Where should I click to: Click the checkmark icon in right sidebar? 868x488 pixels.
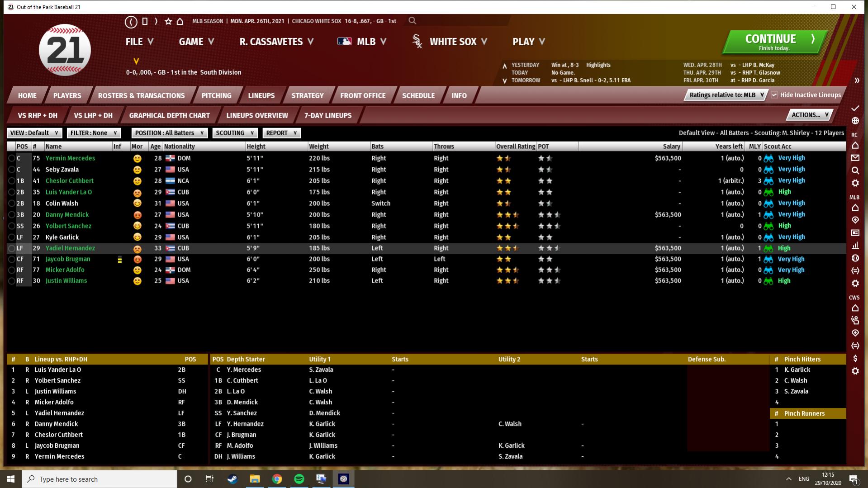855,108
